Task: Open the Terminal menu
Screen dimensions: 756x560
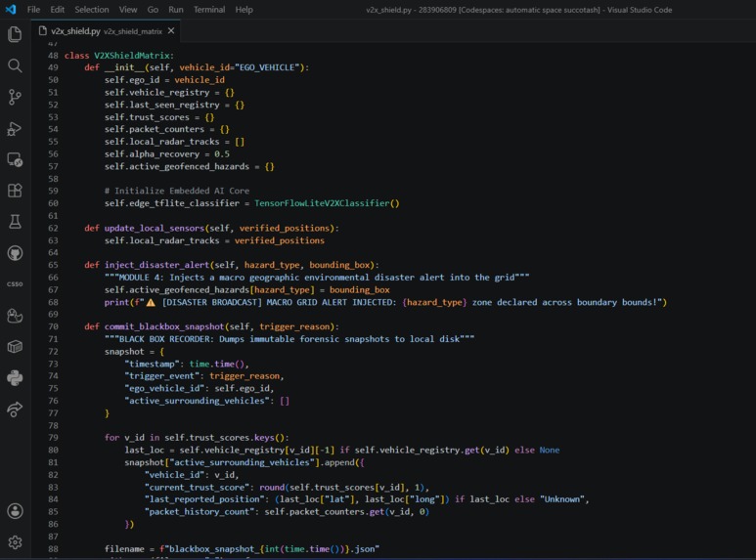Action: point(209,10)
